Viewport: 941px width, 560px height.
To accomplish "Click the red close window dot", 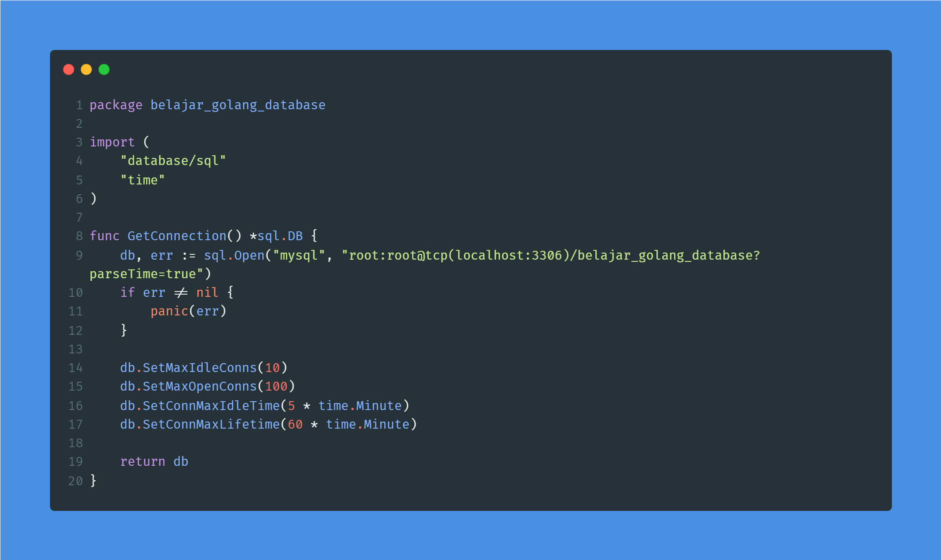I will coord(69,69).
